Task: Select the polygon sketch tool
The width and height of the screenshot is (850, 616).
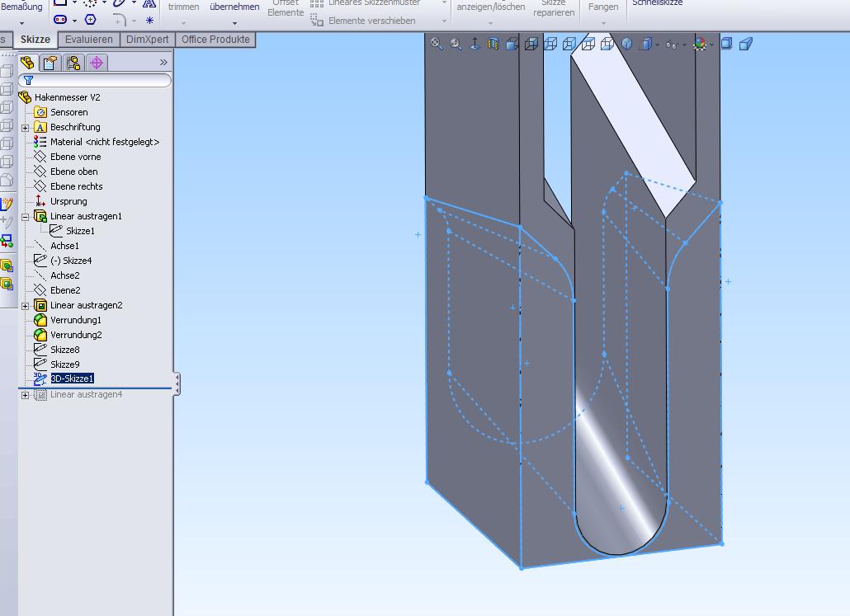Action: 91,20
